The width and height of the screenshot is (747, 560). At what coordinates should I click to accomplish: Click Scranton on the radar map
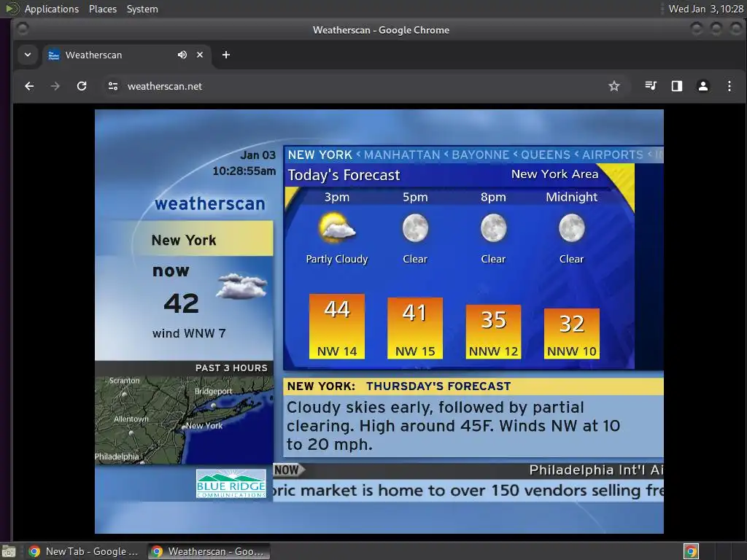(124, 381)
